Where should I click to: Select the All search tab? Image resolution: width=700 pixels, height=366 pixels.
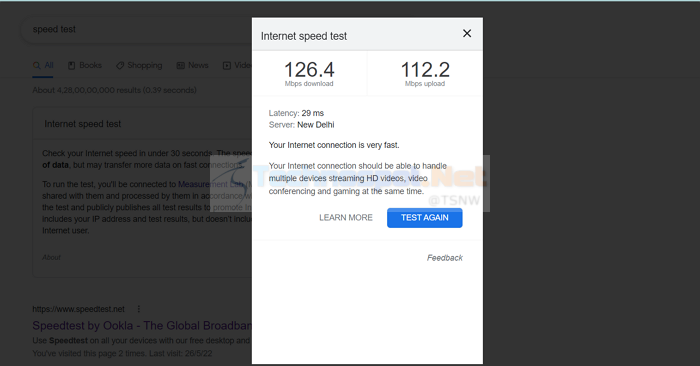pyautogui.click(x=43, y=66)
